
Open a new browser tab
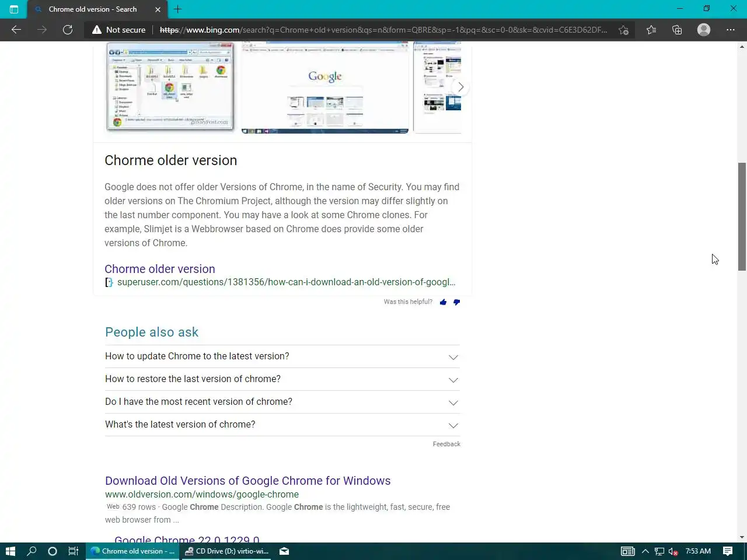tap(178, 9)
